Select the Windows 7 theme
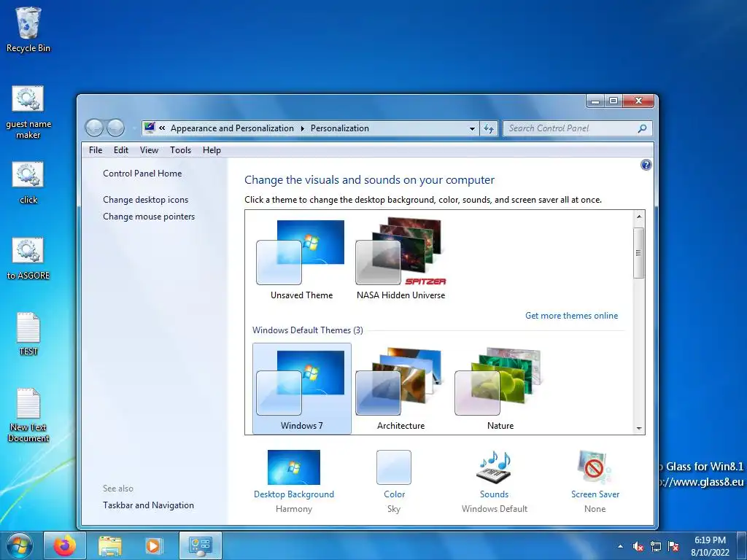 coord(301,389)
